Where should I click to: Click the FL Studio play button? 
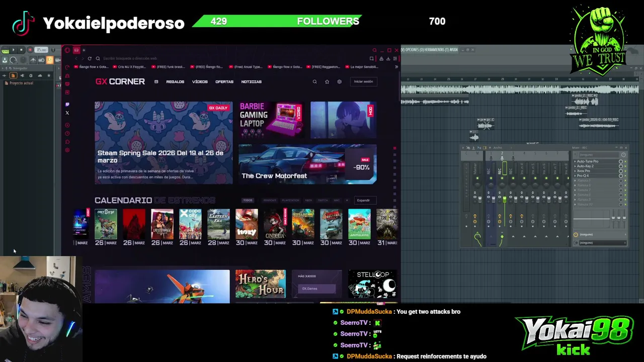pyautogui.click(x=13, y=50)
